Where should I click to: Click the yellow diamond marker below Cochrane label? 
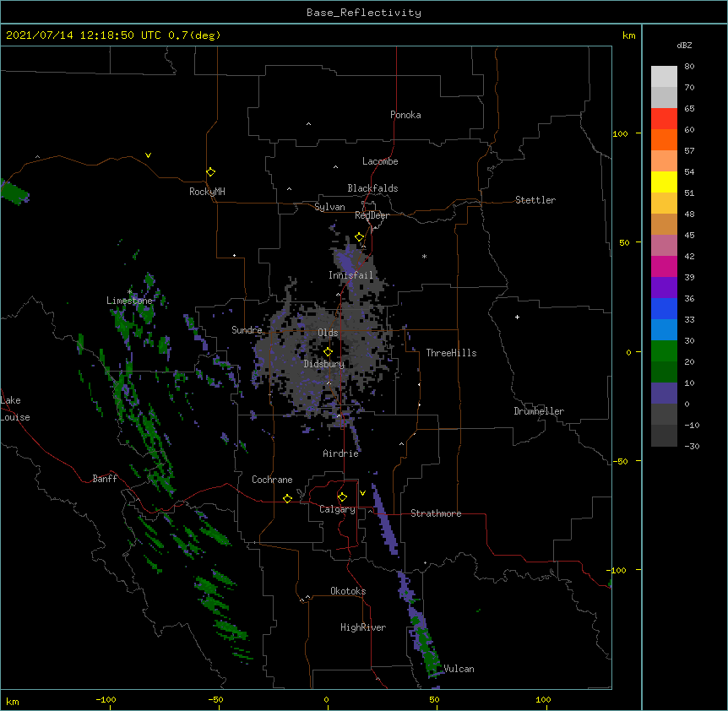[287, 498]
